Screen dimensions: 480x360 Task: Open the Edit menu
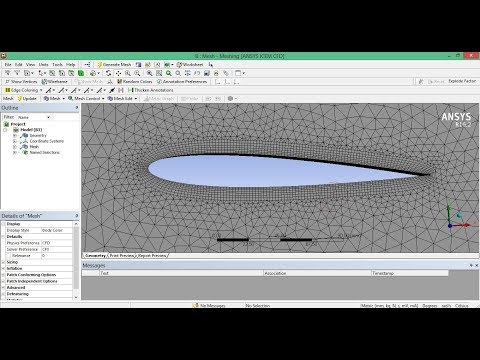coord(19,65)
